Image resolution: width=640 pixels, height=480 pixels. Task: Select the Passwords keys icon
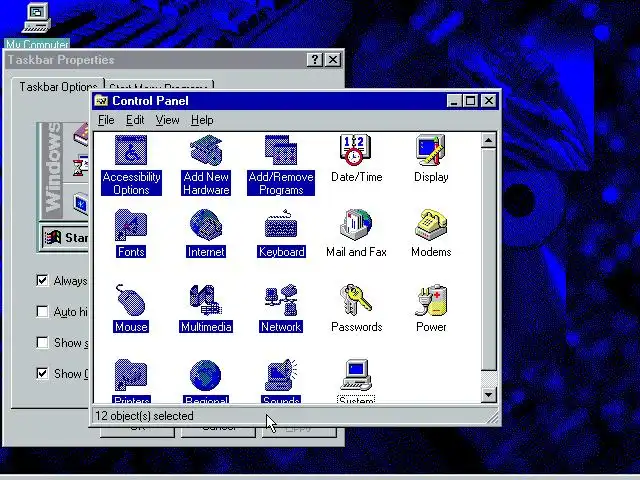(x=356, y=300)
